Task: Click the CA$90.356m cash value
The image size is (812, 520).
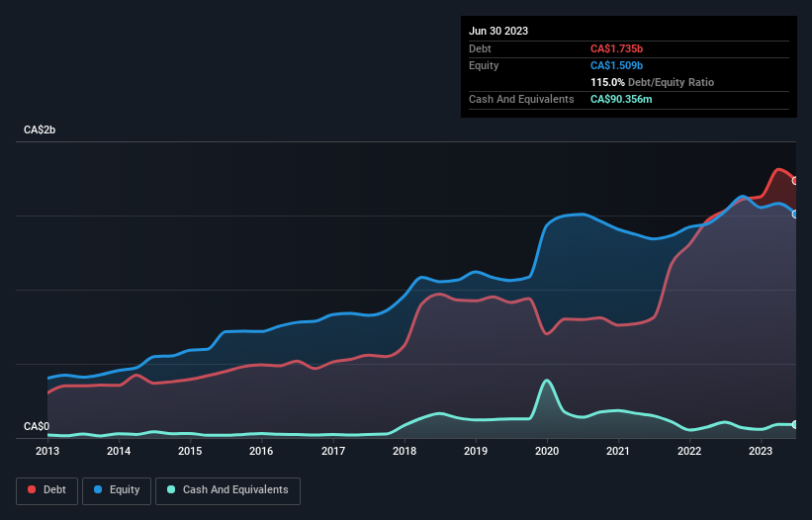Action: coord(621,99)
